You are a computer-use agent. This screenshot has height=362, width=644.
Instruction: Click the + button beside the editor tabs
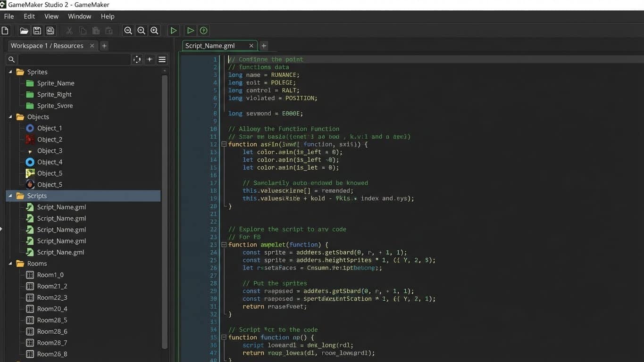[x=263, y=45]
